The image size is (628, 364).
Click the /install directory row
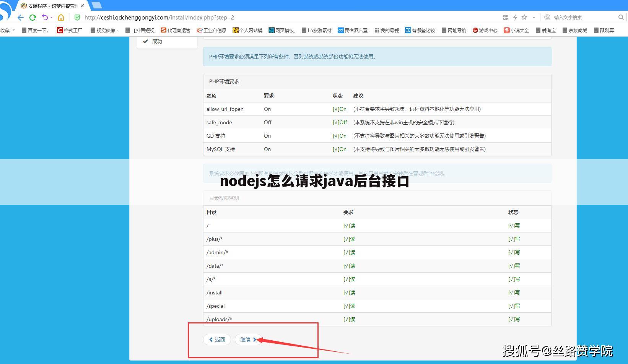click(x=377, y=292)
